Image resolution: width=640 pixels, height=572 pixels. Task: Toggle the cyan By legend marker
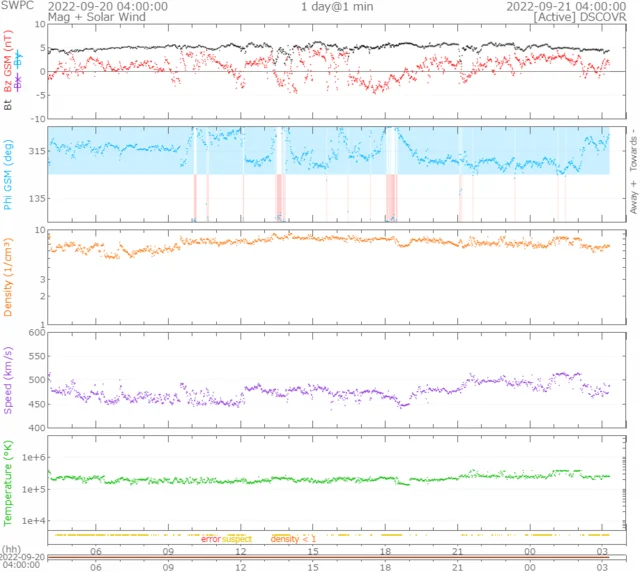pos(18,56)
